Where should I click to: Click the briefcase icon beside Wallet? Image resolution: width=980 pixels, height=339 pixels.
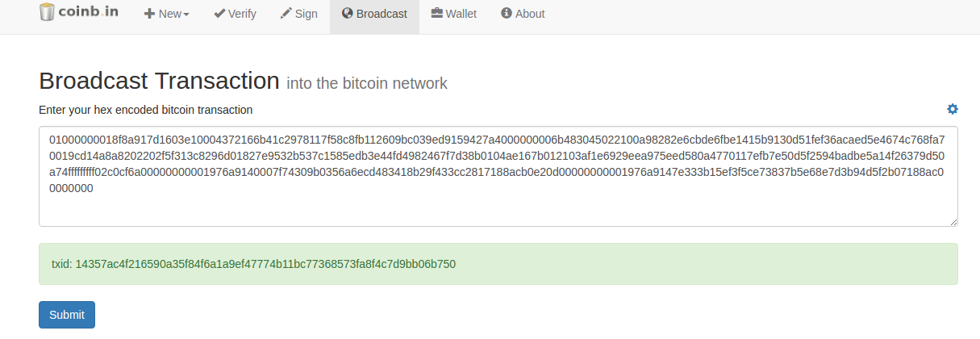tap(437, 14)
